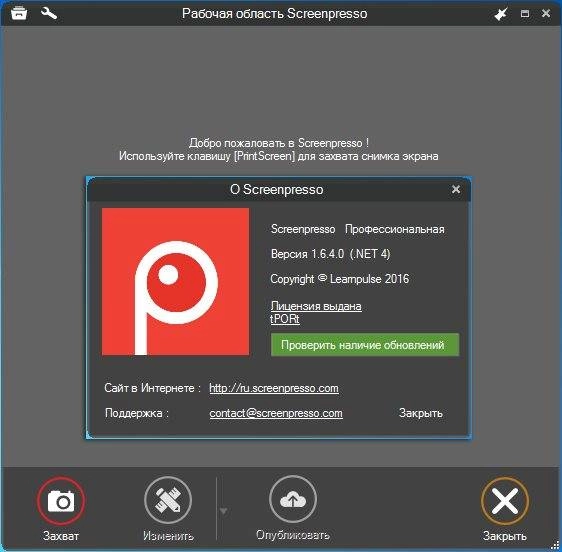Close the Screenpresso workspace via the title bar X
The image size is (562, 552).
[546, 14]
